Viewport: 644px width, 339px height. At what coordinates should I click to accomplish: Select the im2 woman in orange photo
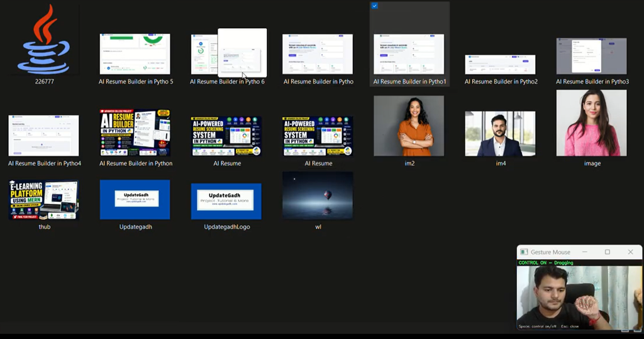[409, 126]
